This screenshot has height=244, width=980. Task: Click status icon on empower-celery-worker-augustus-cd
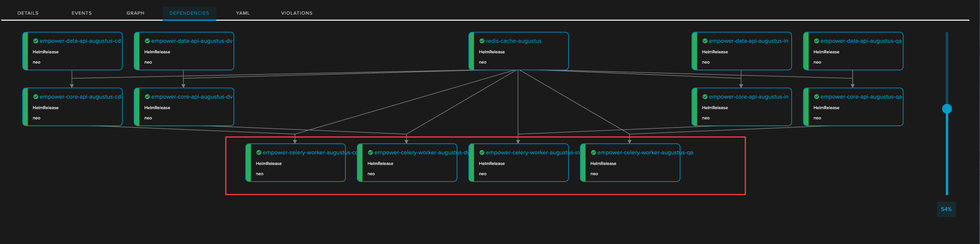[259, 153]
